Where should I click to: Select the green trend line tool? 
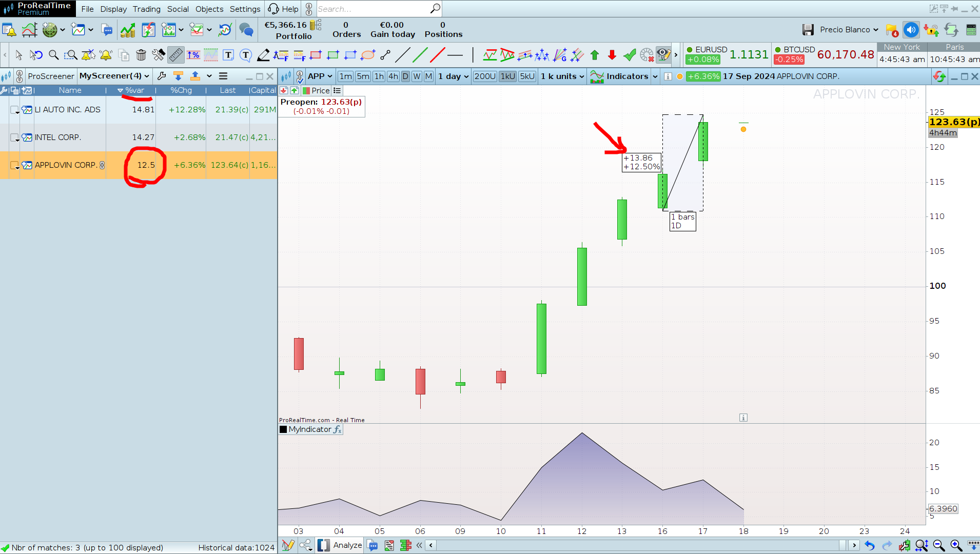point(420,55)
